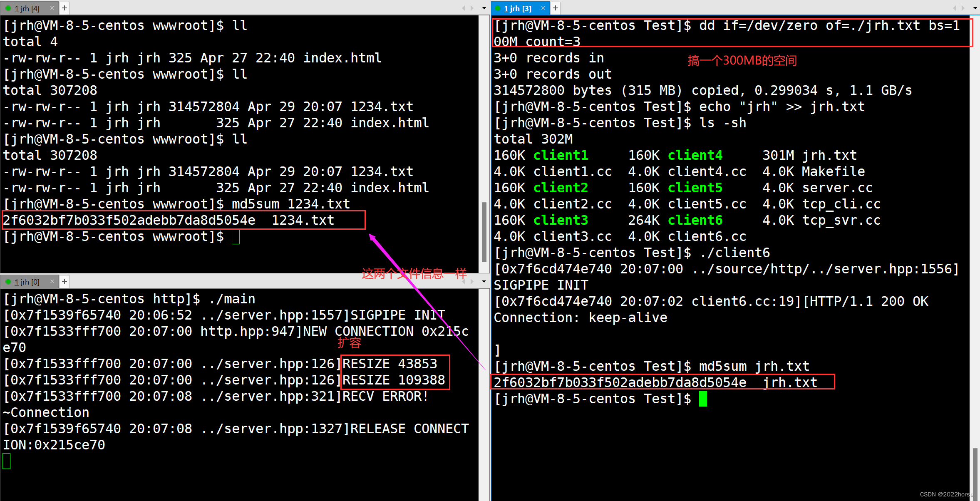Close the '1 jrh [4]' tab
980x501 pixels.
pyautogui.click(x=52, y=8)
